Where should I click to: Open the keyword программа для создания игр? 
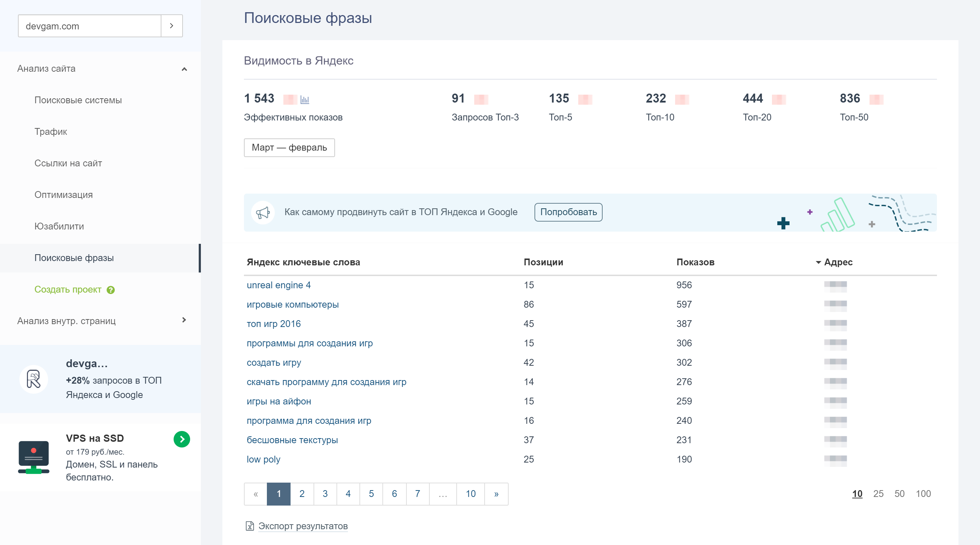(309, 421)
